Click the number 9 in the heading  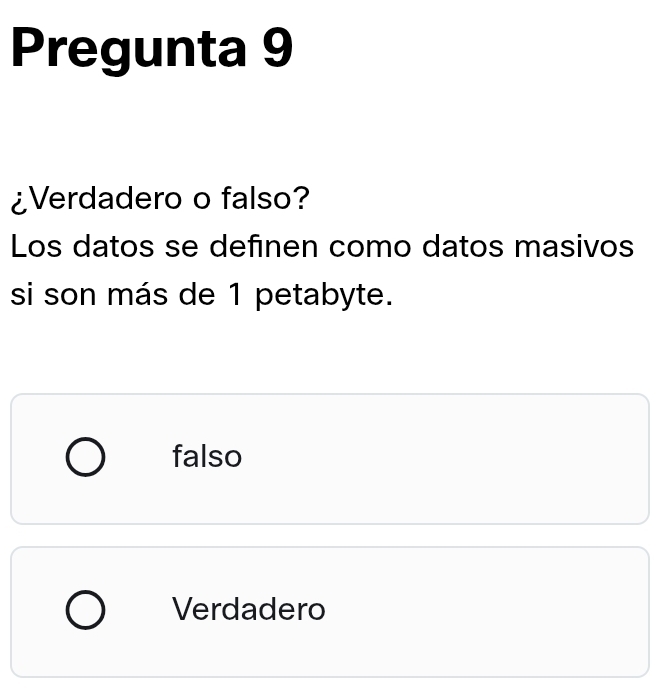(x=278, y=47)
